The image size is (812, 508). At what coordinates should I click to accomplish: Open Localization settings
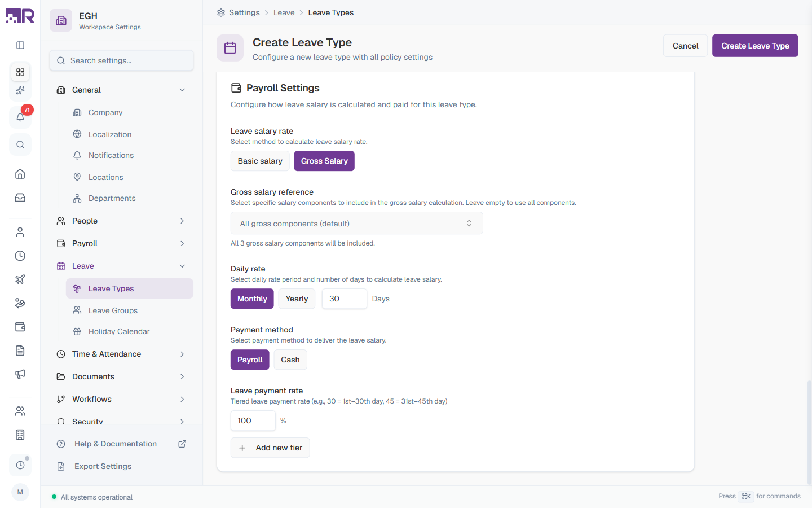(130, 134)
